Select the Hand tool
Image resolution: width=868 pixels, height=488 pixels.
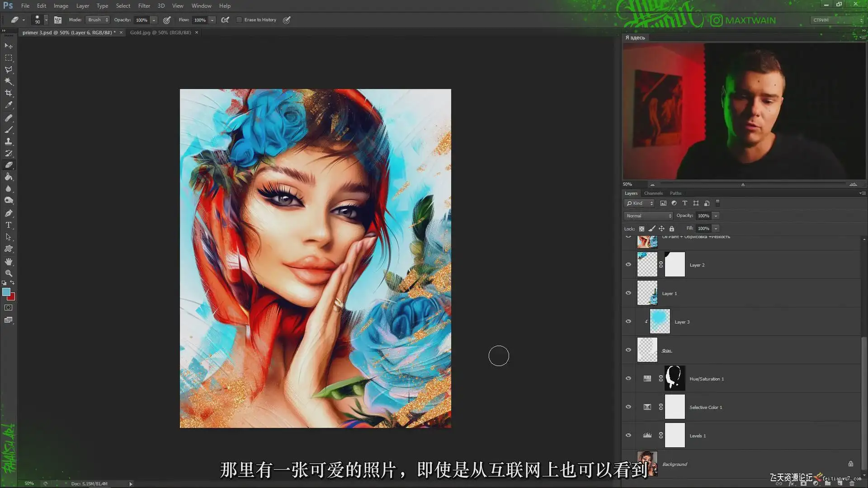[x=9, y=262]
